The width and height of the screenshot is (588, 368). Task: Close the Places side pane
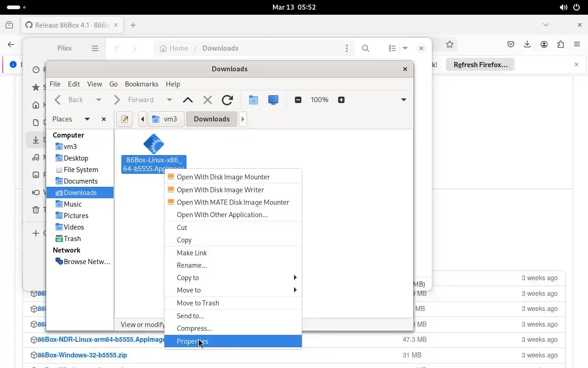click(x=104, y=119)
